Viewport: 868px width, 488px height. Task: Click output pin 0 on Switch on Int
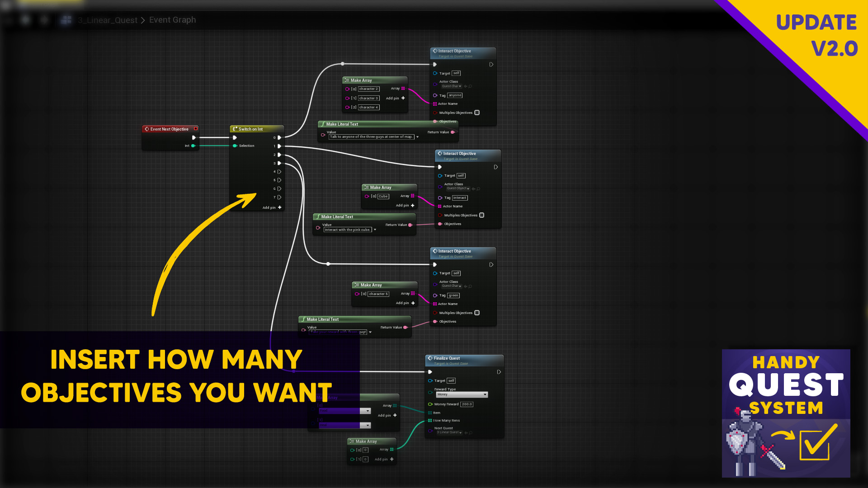pos(279,137)
